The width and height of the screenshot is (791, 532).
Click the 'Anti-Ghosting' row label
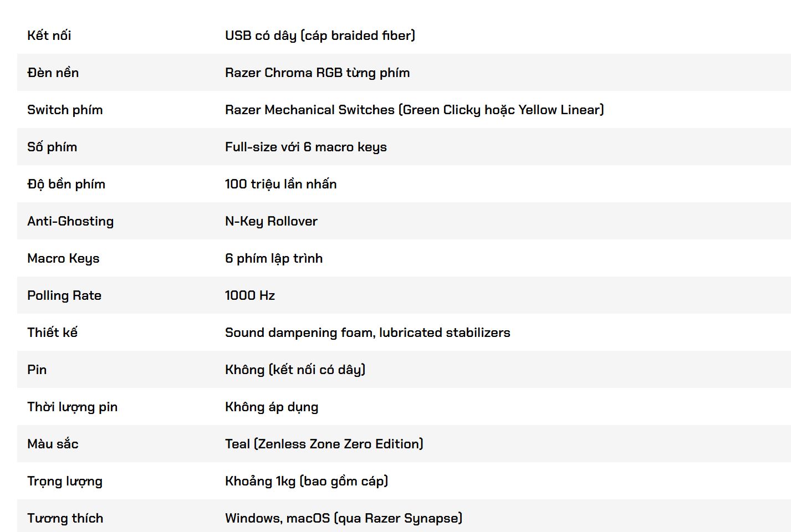70,221
